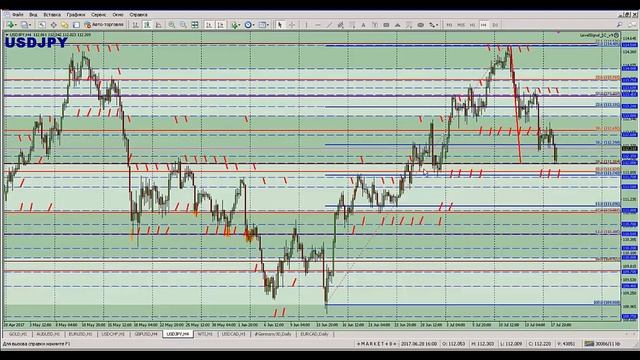The image size is (640, 360).
Task: Switch to the GBPUSD,H4 chart tab
Action: [x=146, y=334]
